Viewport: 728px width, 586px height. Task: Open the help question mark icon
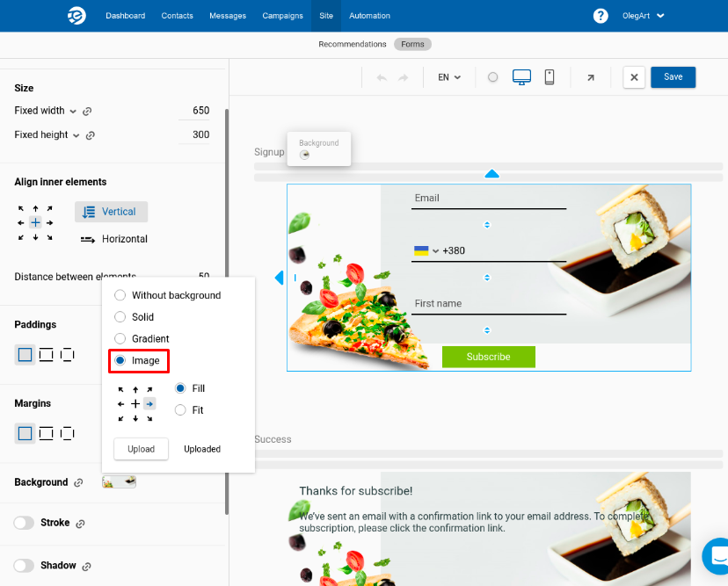click(x=601, y=16)
